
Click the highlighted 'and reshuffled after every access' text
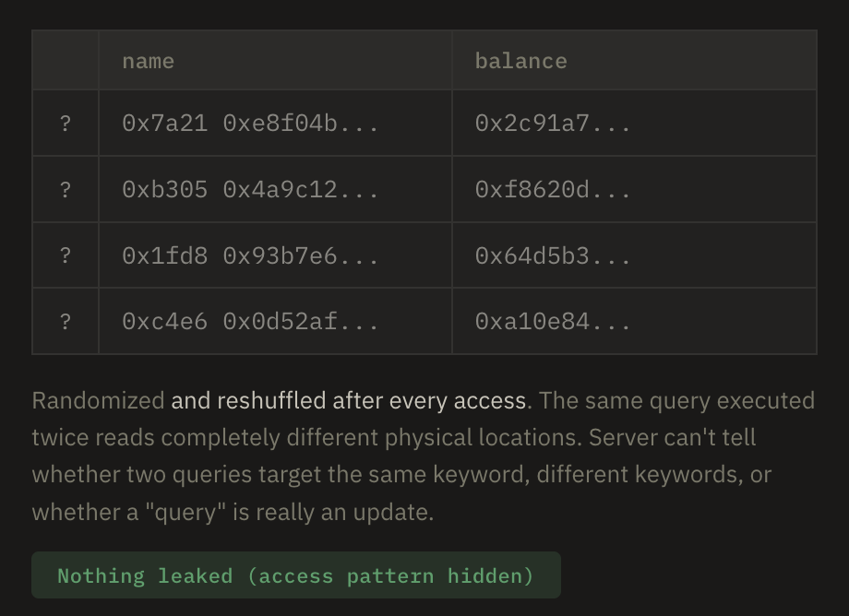tap(349, 401)
